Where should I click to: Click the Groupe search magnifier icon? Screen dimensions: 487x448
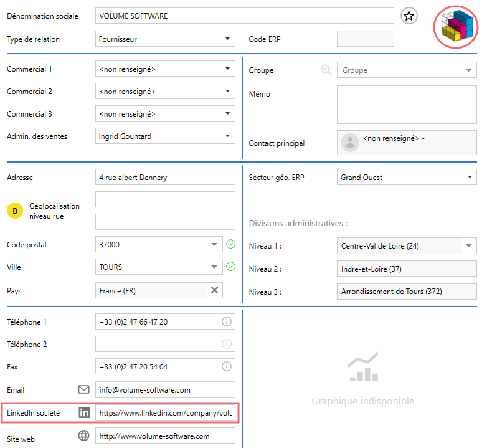click(x=326, y=70)
